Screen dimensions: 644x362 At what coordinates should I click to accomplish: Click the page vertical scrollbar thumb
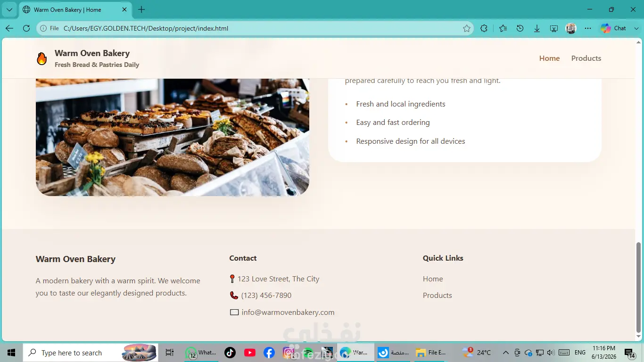pyautogui.click(x=639, y=287)
